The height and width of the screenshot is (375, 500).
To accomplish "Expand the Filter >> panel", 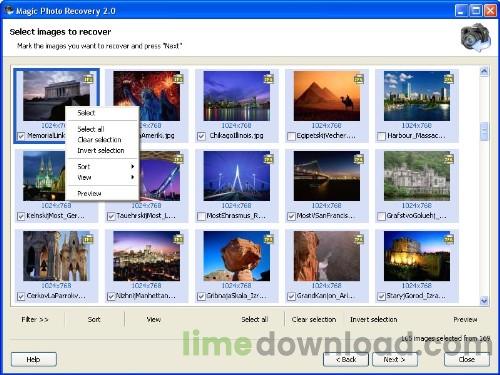I will tap(35, 319).
